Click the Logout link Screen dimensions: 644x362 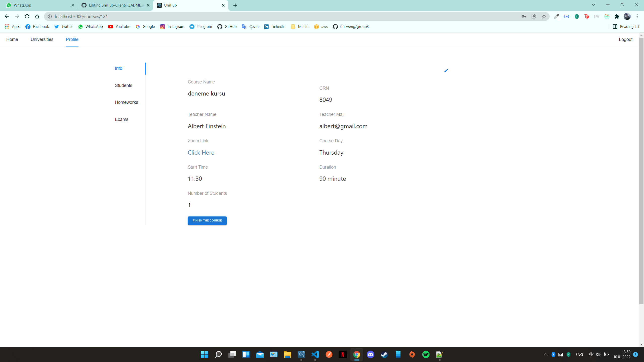pos(626,39)
